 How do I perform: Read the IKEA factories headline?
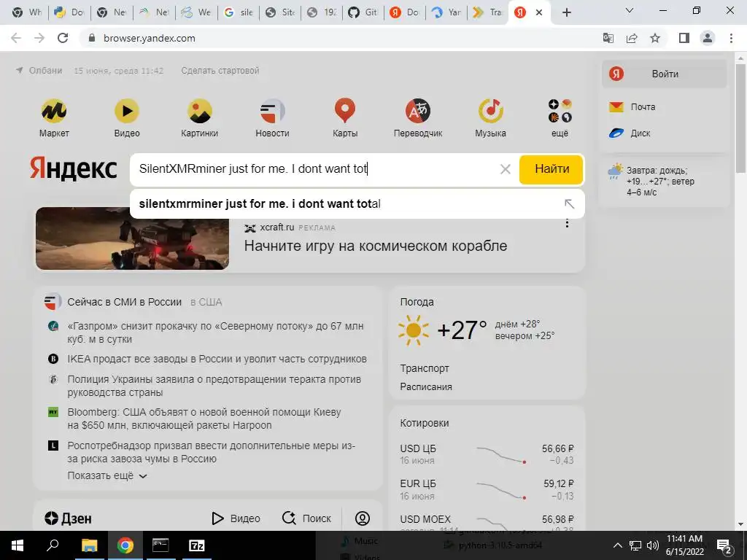click(x=217, y=359)
